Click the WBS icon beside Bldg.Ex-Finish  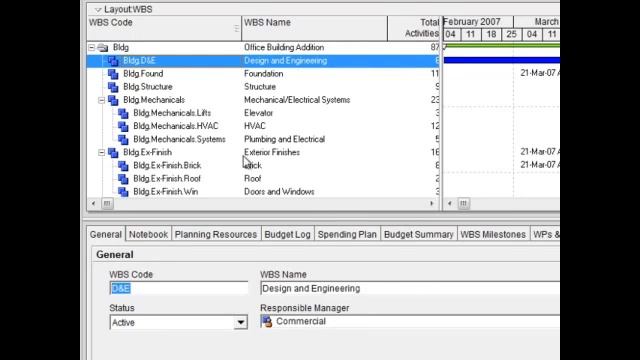[x=113, y=152]
